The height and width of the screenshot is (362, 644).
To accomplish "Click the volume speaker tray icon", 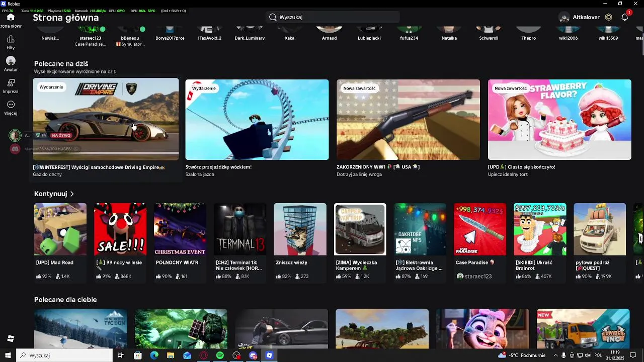I will [x=587, y=355].
